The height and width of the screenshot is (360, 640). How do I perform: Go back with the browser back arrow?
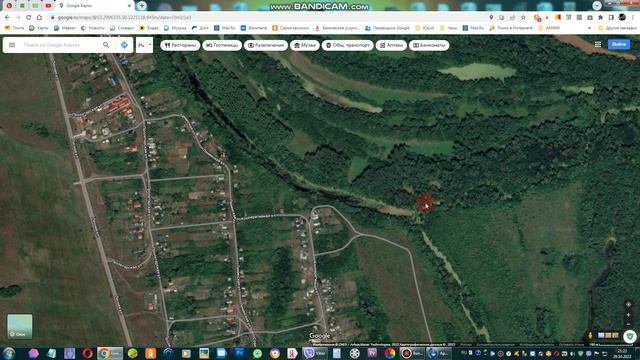tap(7, 18)
